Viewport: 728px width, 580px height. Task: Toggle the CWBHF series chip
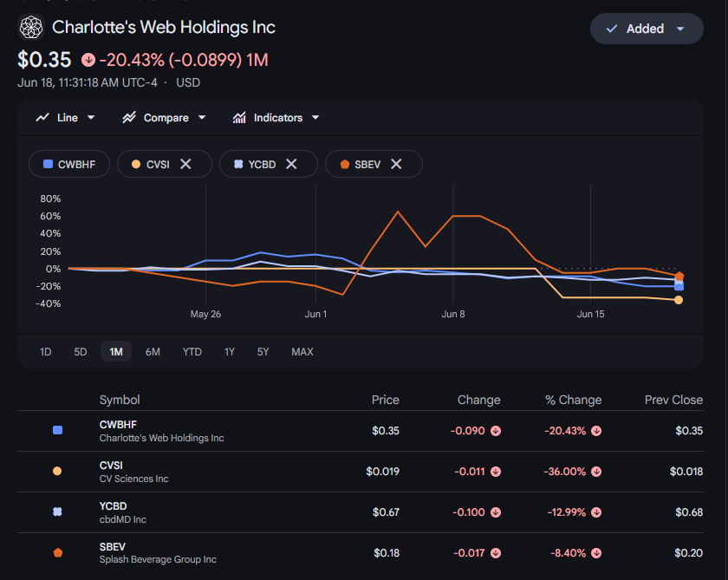tap(69, 164)
